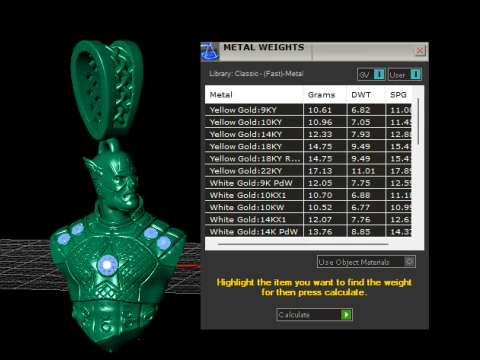Click the Metal Weights scale icon

pos(210,51)
